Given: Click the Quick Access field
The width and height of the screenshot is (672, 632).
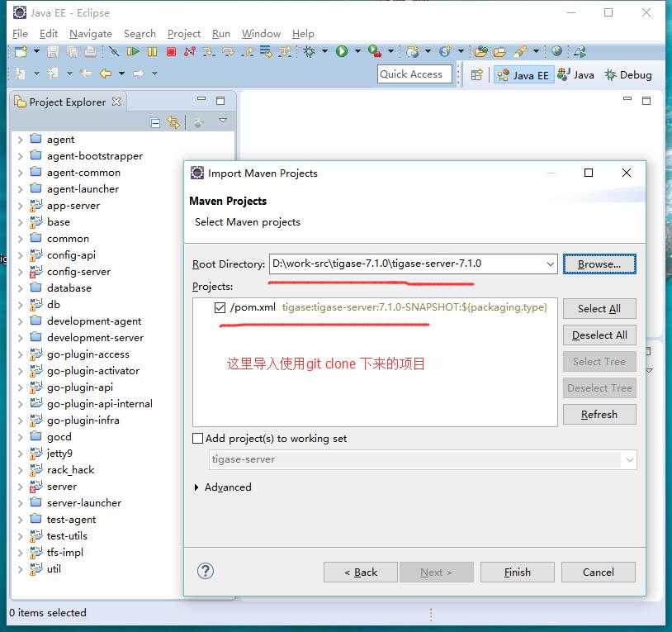Looking at the screenshot, I should pyautogui.click(x=414, y=74).
